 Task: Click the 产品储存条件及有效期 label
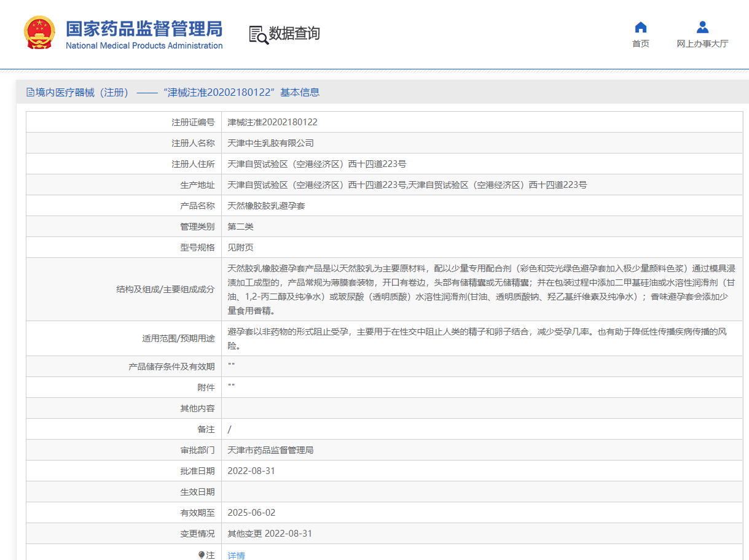(x=171, y=367)
